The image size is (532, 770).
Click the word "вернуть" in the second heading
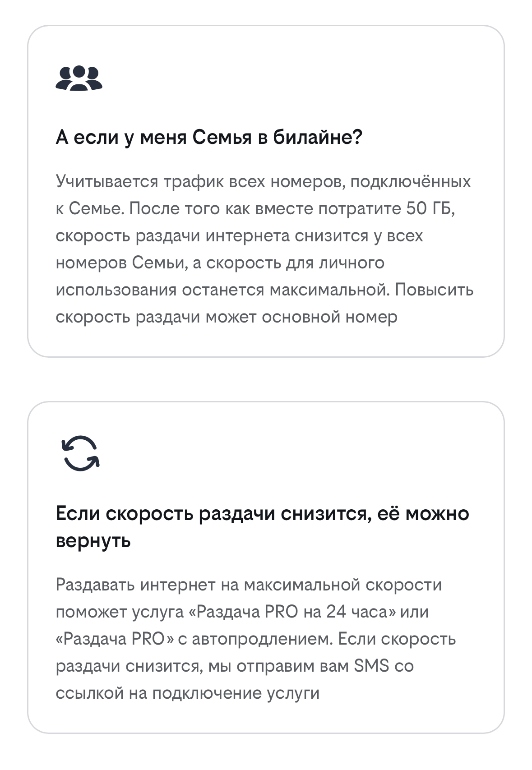(93, 540)
